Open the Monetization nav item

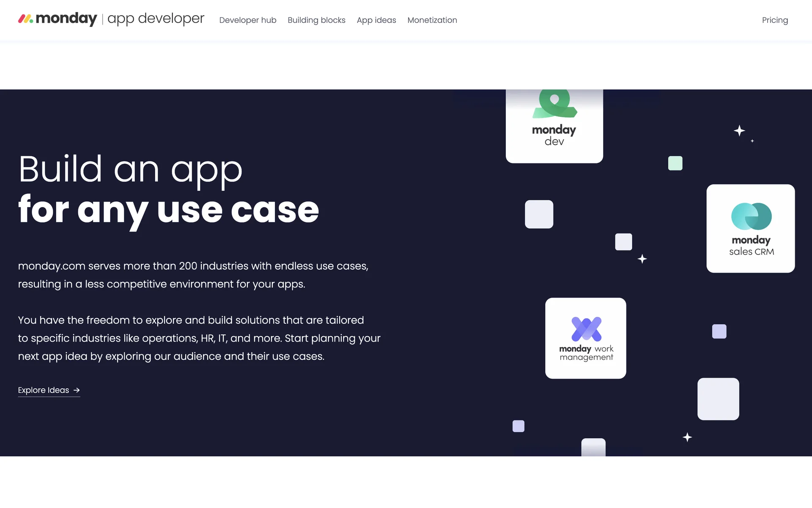432,20
